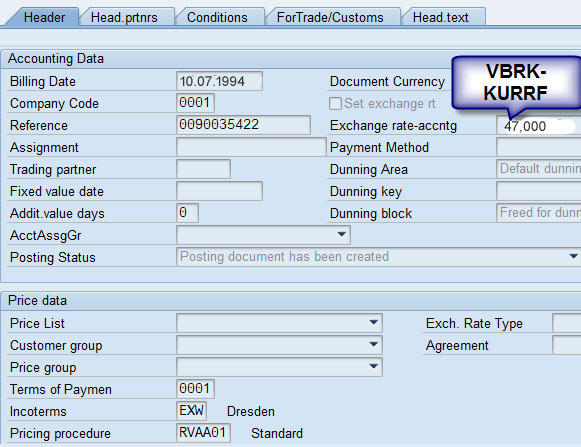Viewport: 581px width, 447px height.
Task: Click the Posting Status label
Action: (53, 257)
